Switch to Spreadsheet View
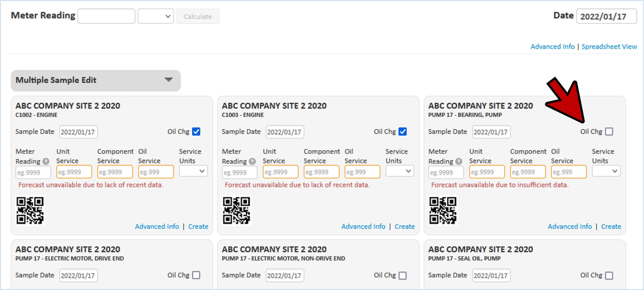The height and width of the screenshot is (290, 644). 609,47
